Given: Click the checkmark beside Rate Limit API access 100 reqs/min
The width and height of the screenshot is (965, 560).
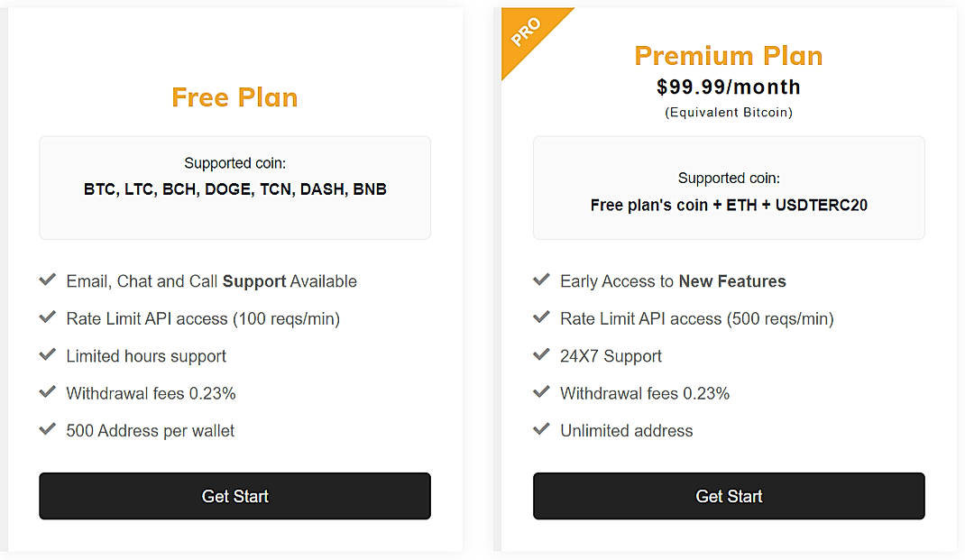Looking at the screenshot, I should 48,318.
